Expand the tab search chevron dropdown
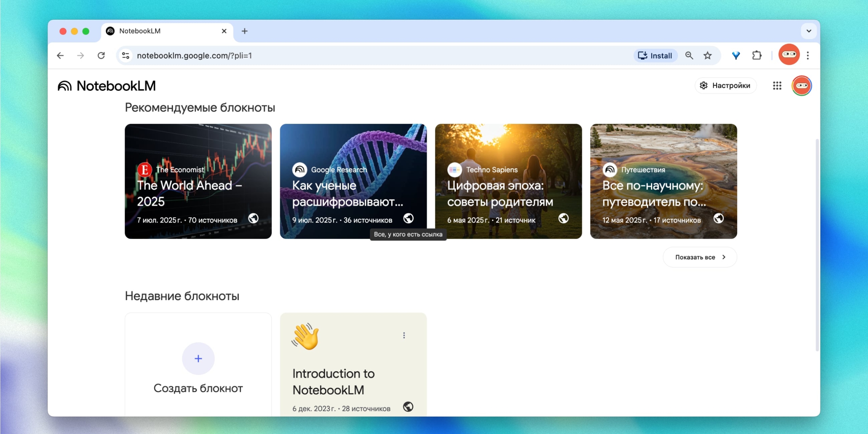 pyautogui.click(x=809, y=31)
